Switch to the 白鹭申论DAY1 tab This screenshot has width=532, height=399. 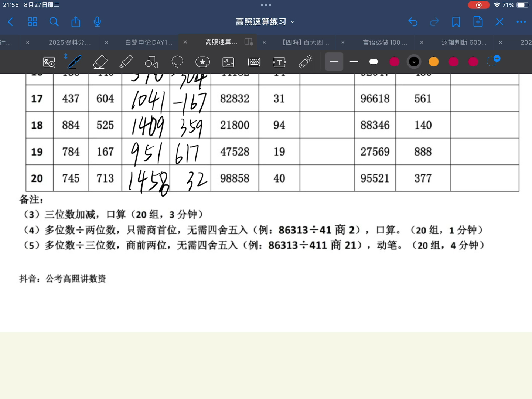(149, 42)
